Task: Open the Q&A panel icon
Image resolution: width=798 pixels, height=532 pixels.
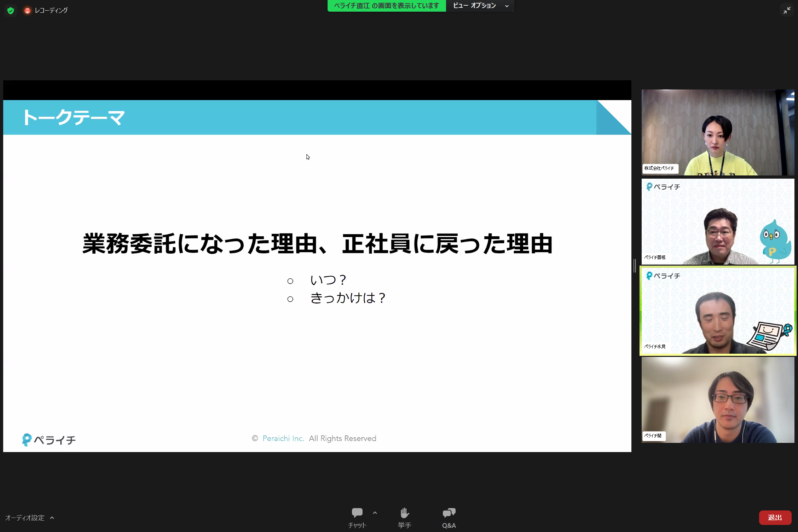Action: click(449, 513)
